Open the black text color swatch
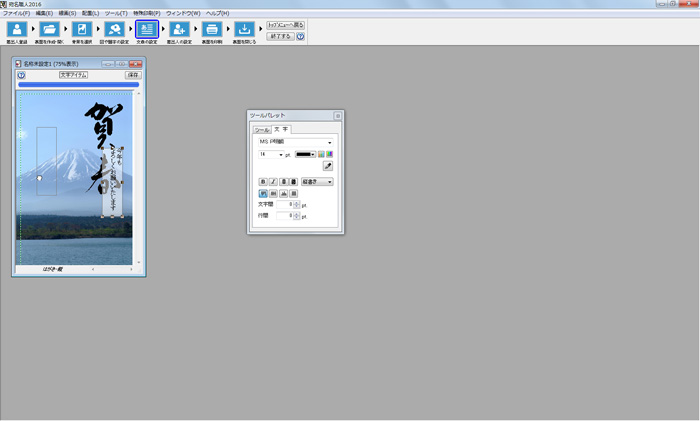700x421 pixels. pyautogui.click(x=303, y=154)
